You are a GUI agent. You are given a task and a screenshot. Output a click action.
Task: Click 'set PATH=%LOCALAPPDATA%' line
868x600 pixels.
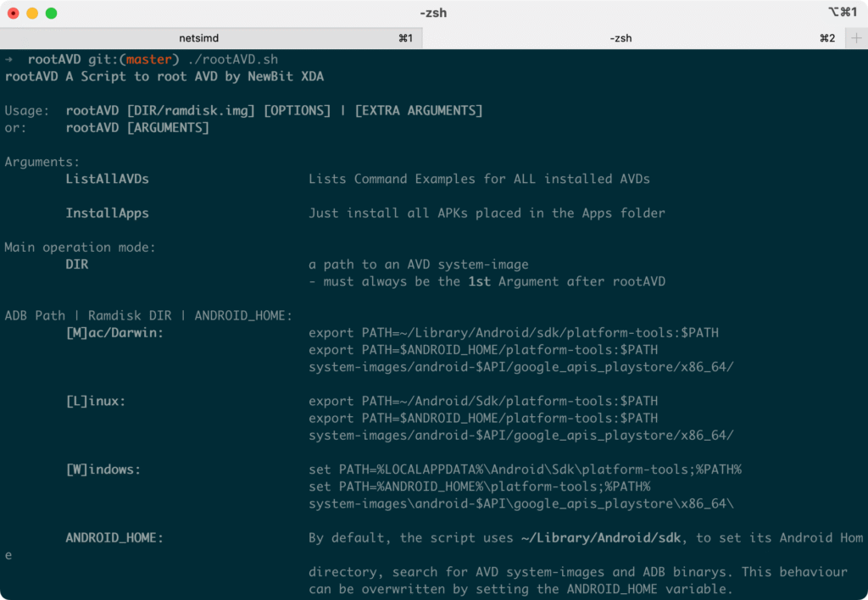click(x=525, y=469)
